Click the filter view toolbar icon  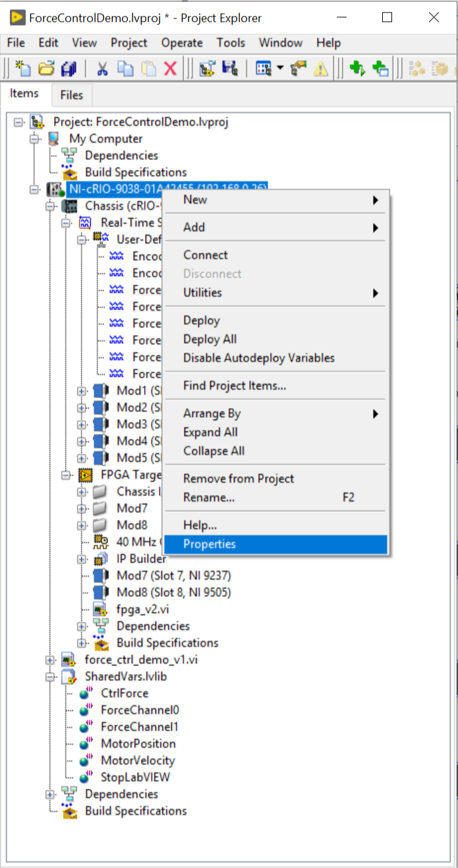pos(264,68)
